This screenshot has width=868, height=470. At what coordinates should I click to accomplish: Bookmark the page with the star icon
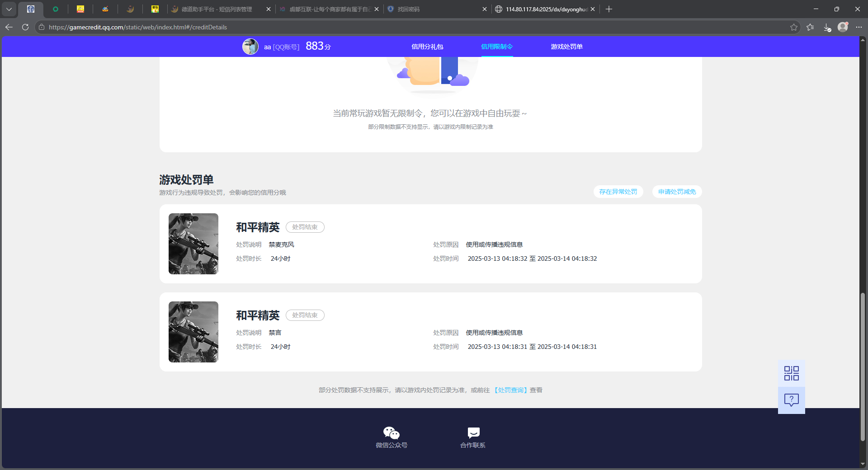coord(794,27)
